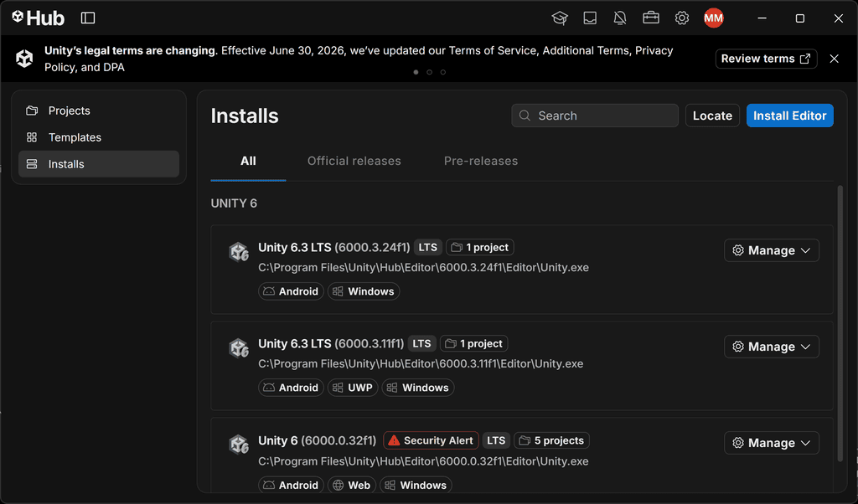This screenshot has width=858, height=504.
Task: Open the licenses briefcase icon
Action: coord(650,18)
